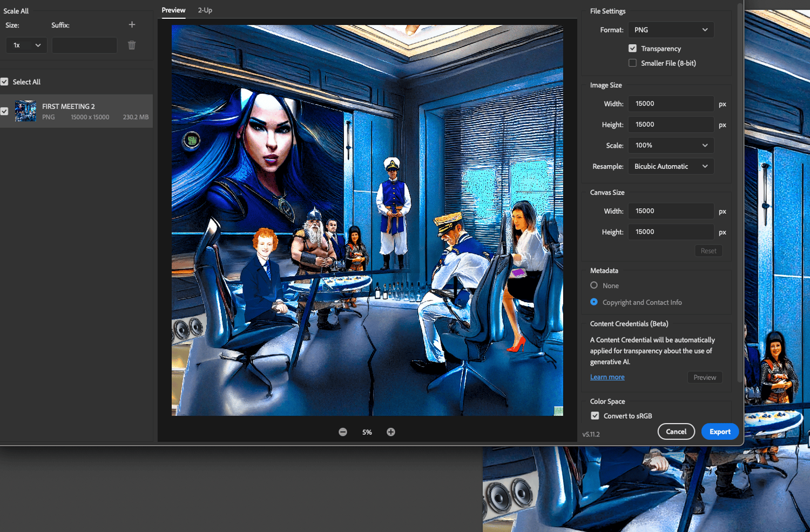
Task: Click the 230.2 MB file size text
Action: point(136,117)
